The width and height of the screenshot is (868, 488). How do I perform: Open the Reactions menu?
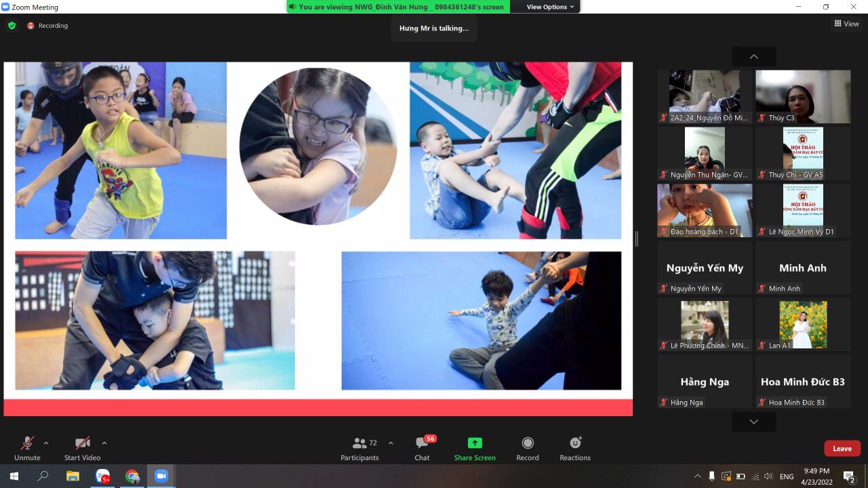575,448
